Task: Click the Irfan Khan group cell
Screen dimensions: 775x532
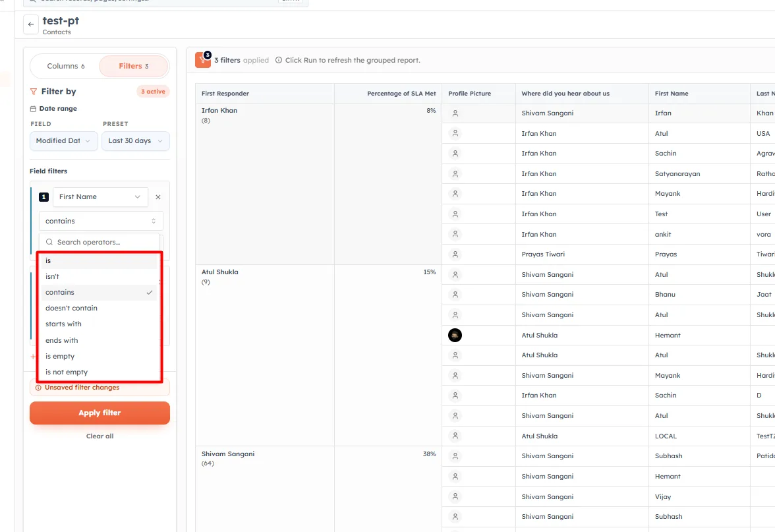Action: tap(264, 184)
